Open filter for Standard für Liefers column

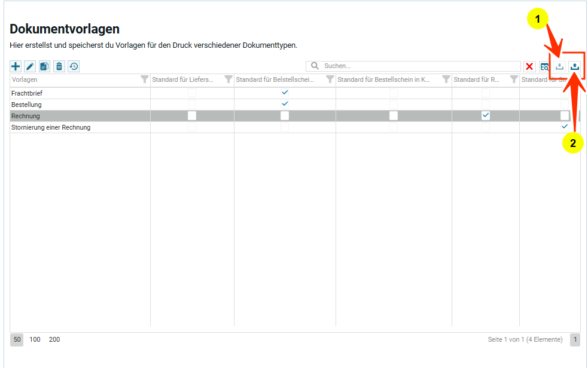(228, 79)
